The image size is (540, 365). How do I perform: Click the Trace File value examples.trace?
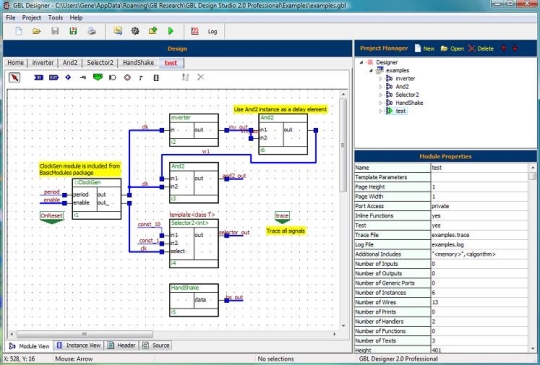pyautogui.click(x=479, y=235)
